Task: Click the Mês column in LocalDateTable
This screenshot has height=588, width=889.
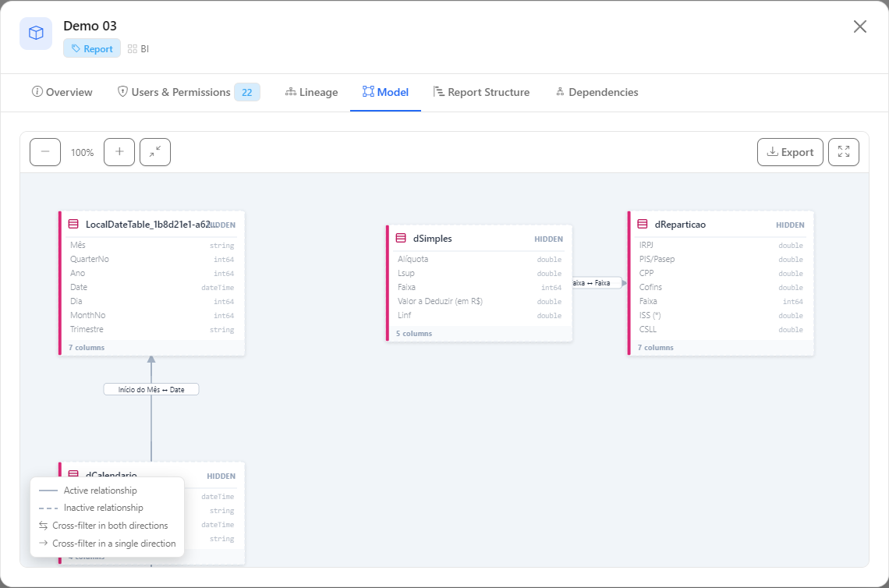Action: click(x=152, y=245)
